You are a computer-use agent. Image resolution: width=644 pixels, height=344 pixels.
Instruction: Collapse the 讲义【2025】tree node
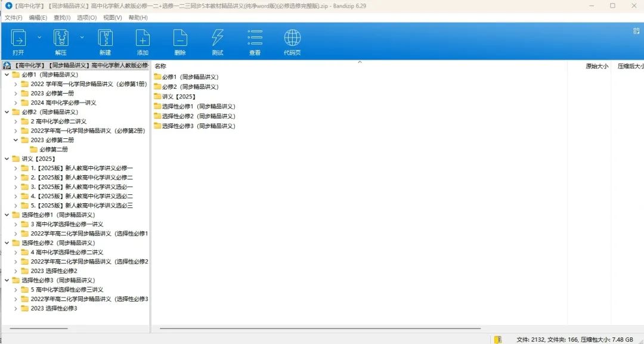7,159
